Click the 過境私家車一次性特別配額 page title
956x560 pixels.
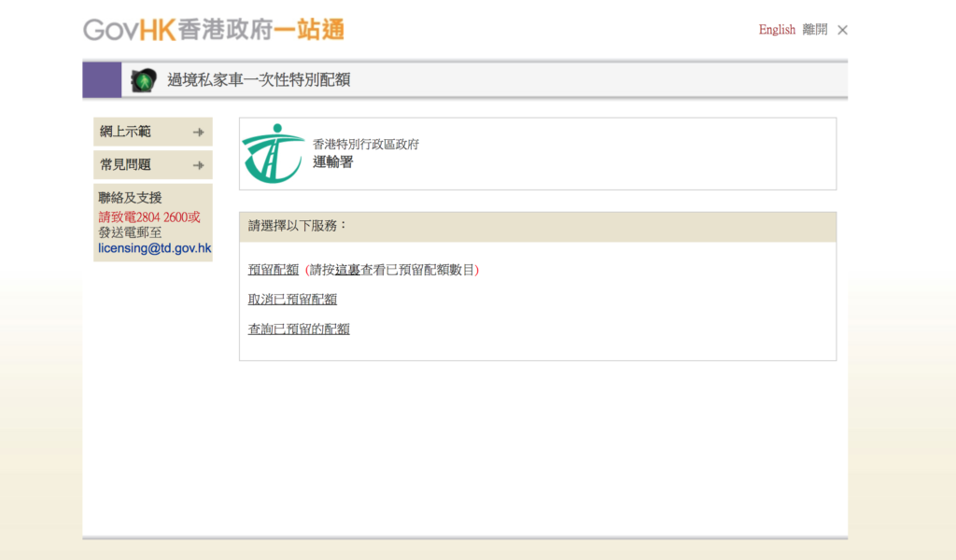pyautogui.click(x=259, y=80)
